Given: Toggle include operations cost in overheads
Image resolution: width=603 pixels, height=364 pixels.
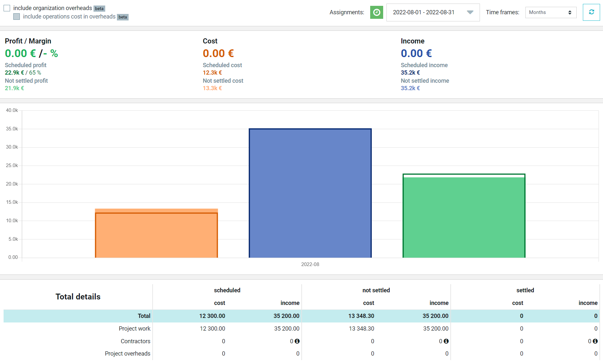Looking at the screenshot, I should (x=17, y=17).
